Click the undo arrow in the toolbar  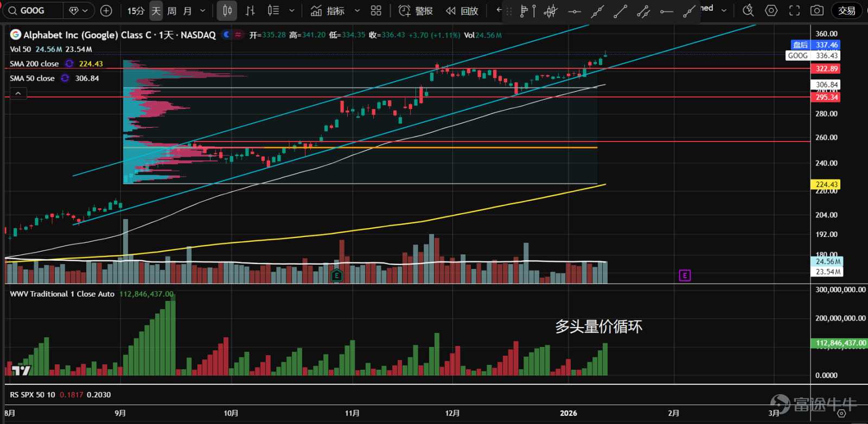click(x=499, y=10)
